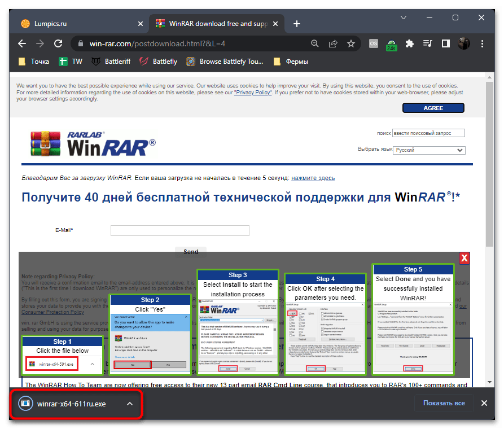Viewport: 504px width, 429px height.
Task: Open the Точка bookmark folder
Action: click(x=34, y=62)
